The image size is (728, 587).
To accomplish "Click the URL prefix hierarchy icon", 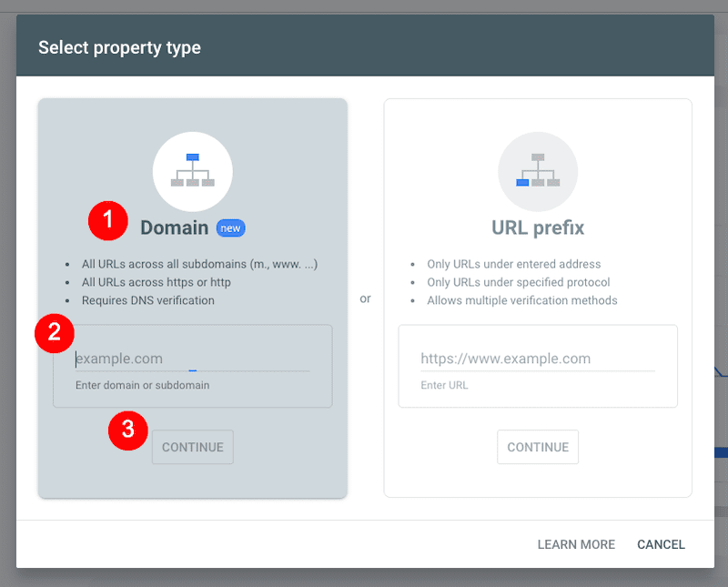I will (x=538, y=171).
